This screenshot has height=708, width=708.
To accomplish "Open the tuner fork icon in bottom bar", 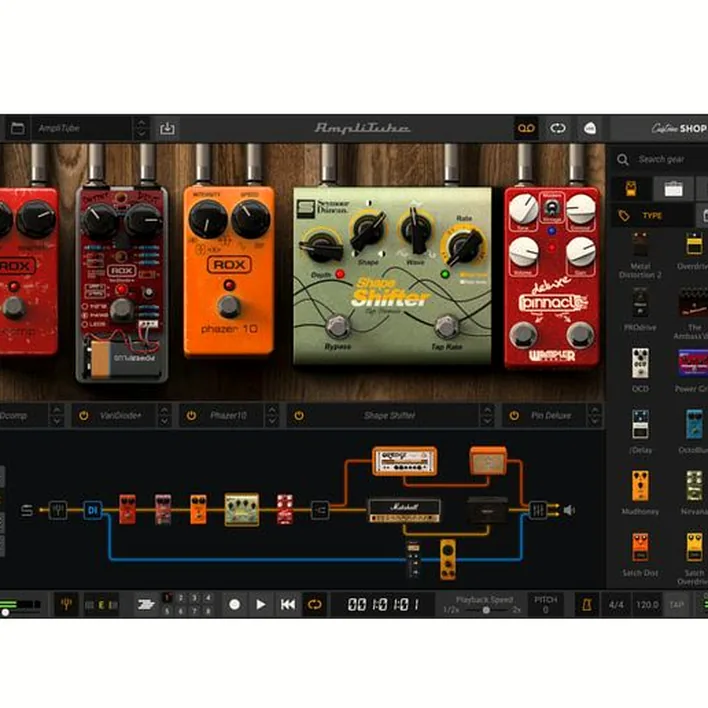I will 66,604.
